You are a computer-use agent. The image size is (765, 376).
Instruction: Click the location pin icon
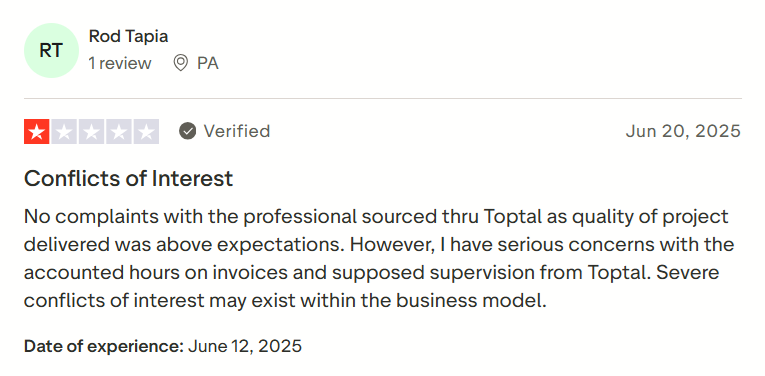tap(181, 63)
